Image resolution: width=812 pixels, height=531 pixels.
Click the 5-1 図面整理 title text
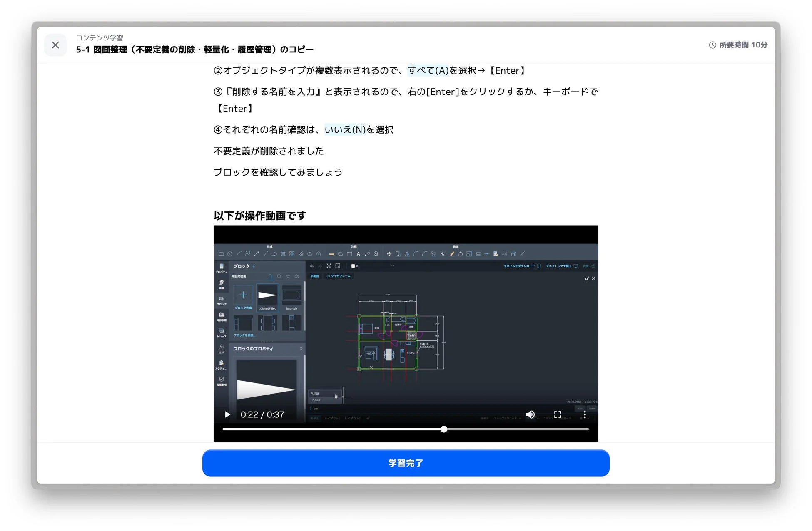194,50
